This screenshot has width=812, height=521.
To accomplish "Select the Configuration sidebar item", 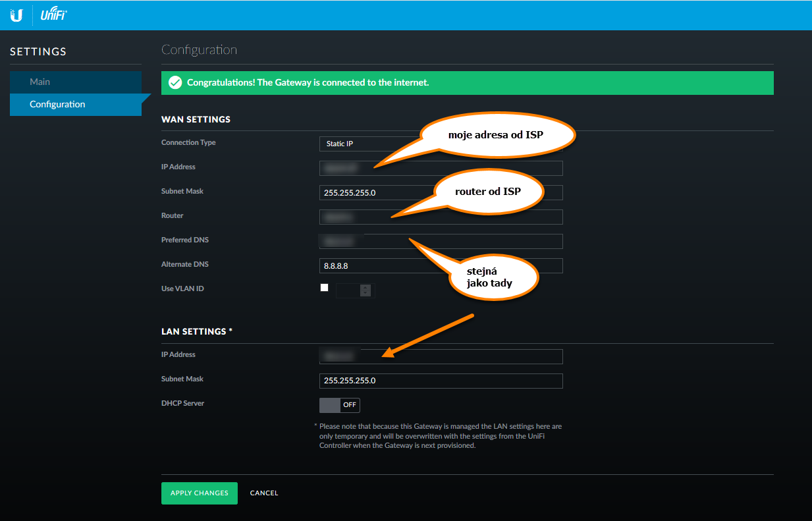I will pyautogui.click(x=76, y=105).
